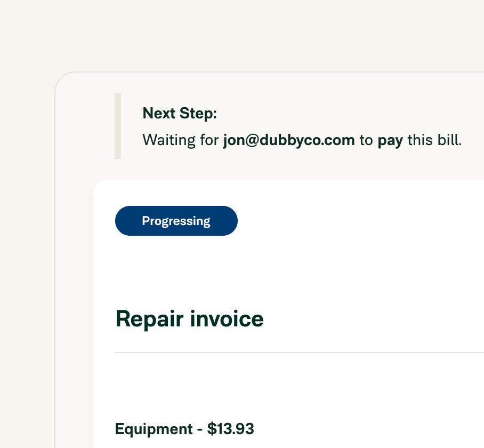Viewport: 484px width, 448px height.
Task: Click the jon@dubbyco.com email address
Action: pyautogui.click(x=288, y=141)
